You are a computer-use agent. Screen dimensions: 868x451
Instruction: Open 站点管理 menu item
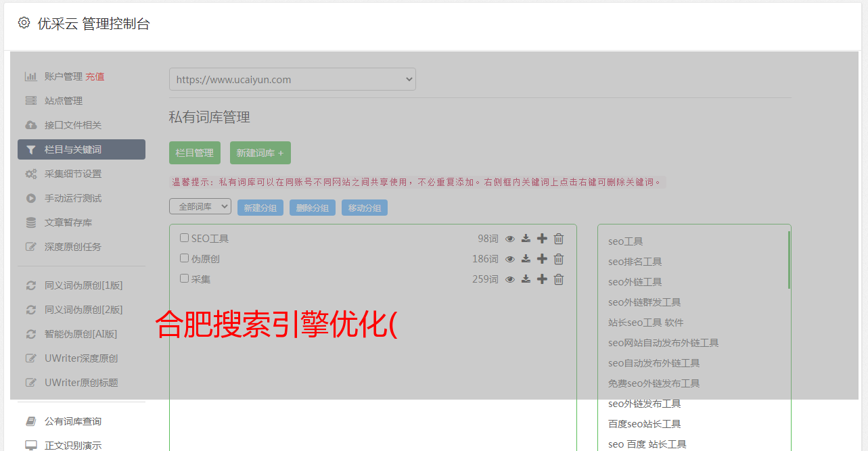click(x=64, y=101)
